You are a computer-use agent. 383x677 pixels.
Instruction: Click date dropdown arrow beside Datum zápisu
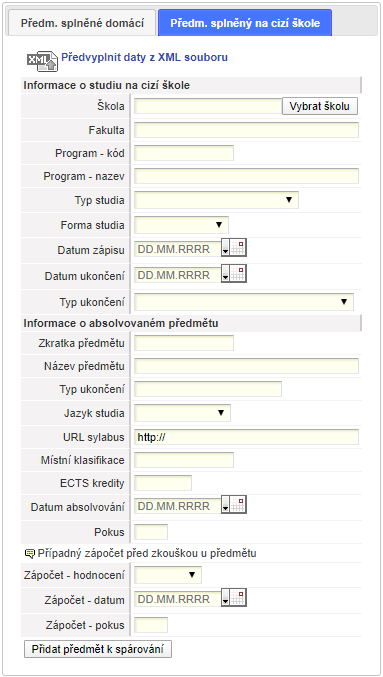tap(225, 248)
